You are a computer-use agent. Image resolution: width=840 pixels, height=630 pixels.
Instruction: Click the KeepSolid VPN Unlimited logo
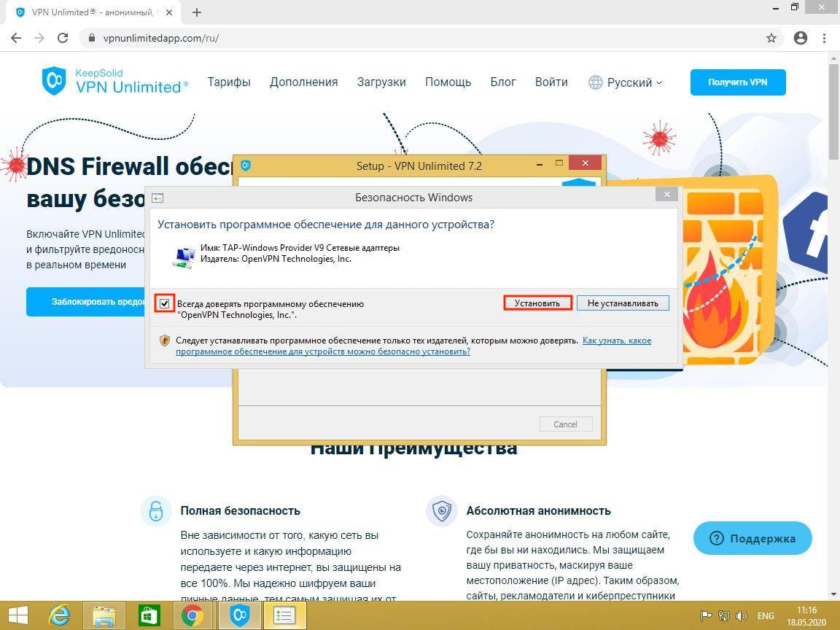coord(114,81)
